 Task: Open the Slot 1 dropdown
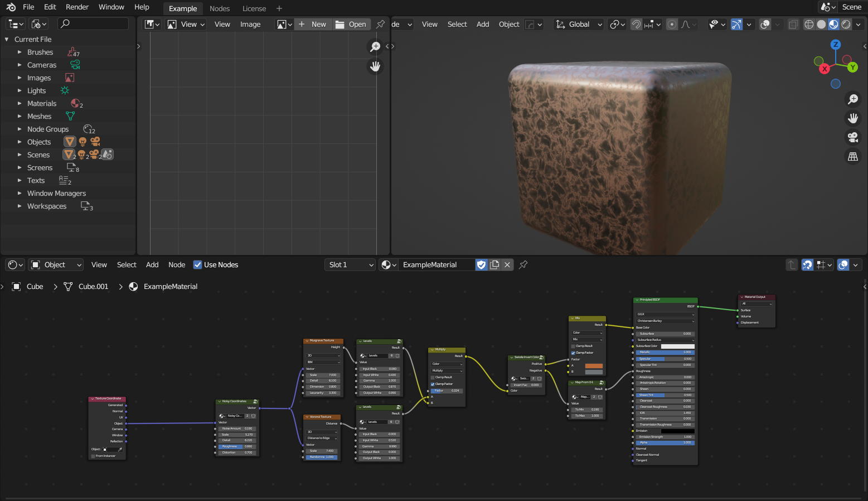point(351,265)
